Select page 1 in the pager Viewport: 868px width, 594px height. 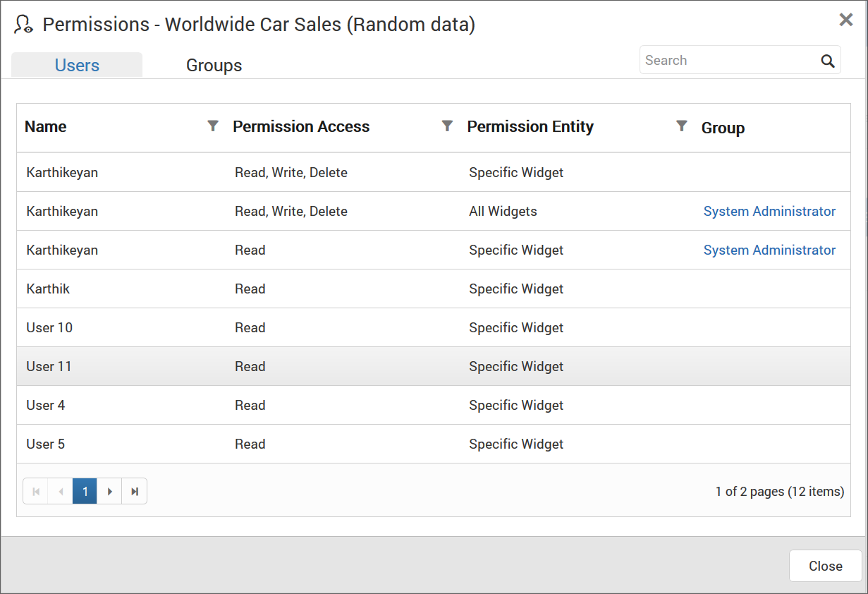tap(85, 491)
